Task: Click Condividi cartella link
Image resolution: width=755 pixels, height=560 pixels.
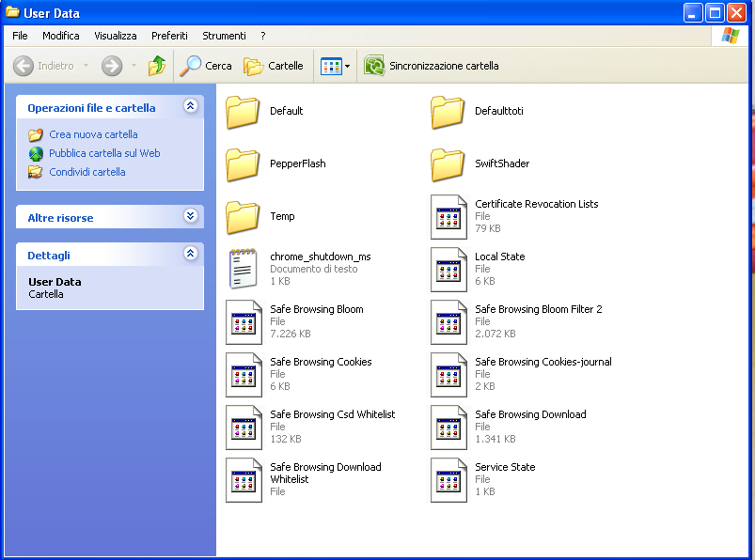Action: [87, 172]
